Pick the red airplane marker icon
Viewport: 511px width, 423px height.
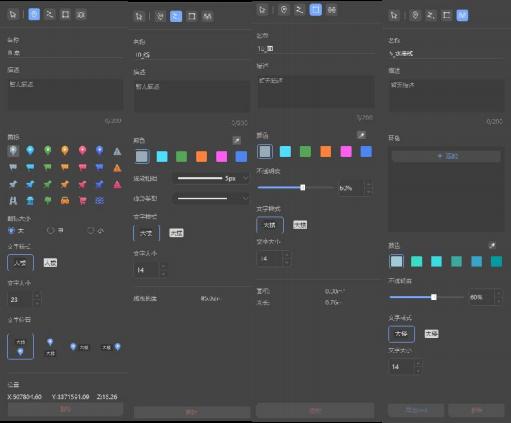pos(82,184)
